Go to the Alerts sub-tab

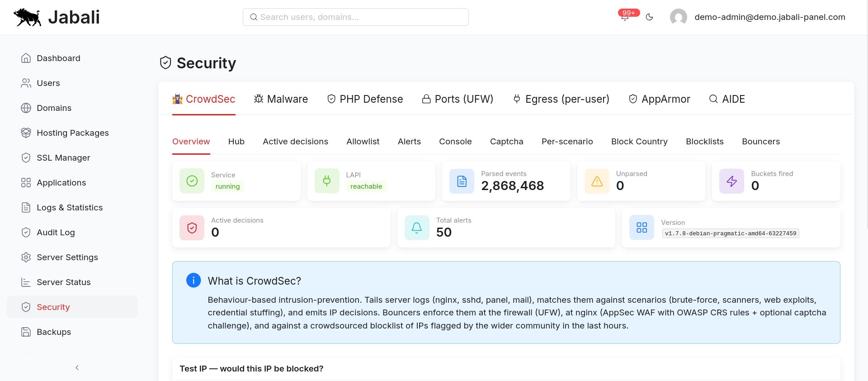coord(409,142)
